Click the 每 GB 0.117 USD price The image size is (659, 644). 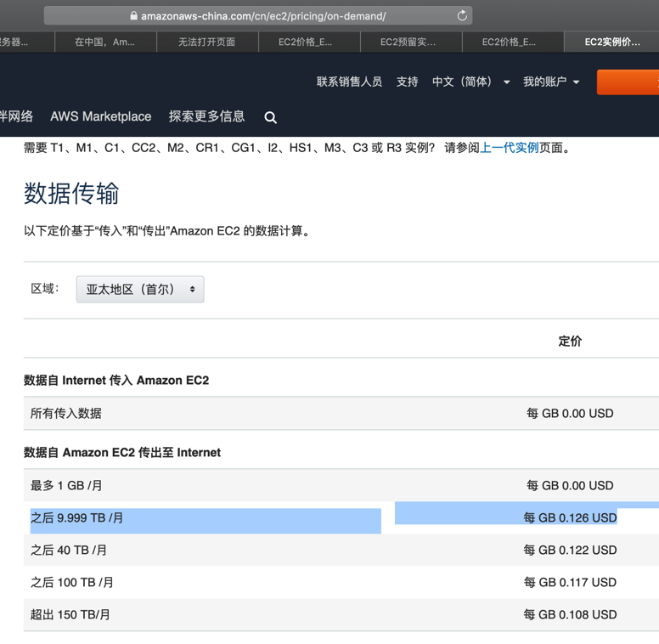[x=570, y=582]
